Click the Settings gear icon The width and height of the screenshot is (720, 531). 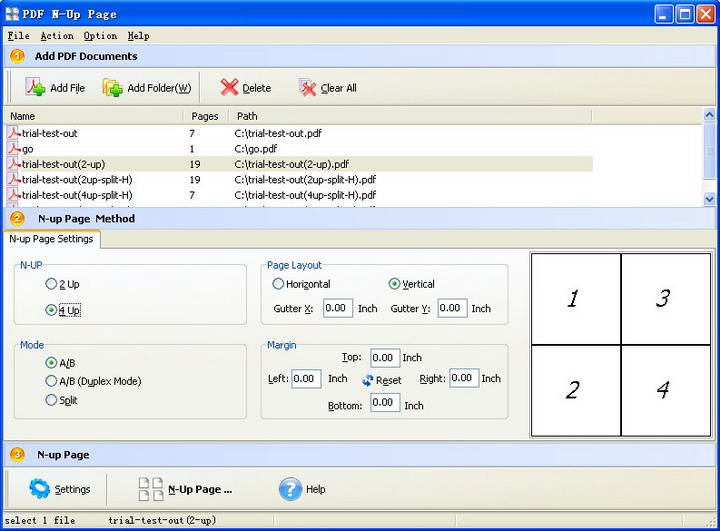39,488
